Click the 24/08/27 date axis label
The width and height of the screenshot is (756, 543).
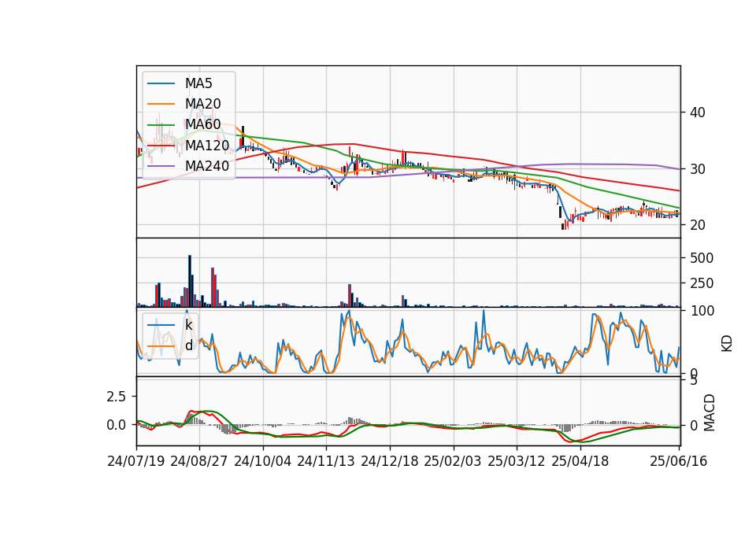coord(199,461)
